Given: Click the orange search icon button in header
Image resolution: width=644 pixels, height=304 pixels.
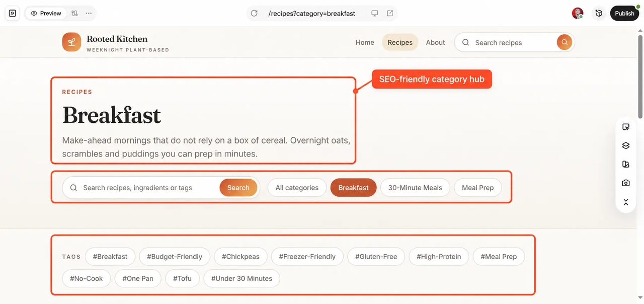Looking at the screenshot, I should click(565, 42).
